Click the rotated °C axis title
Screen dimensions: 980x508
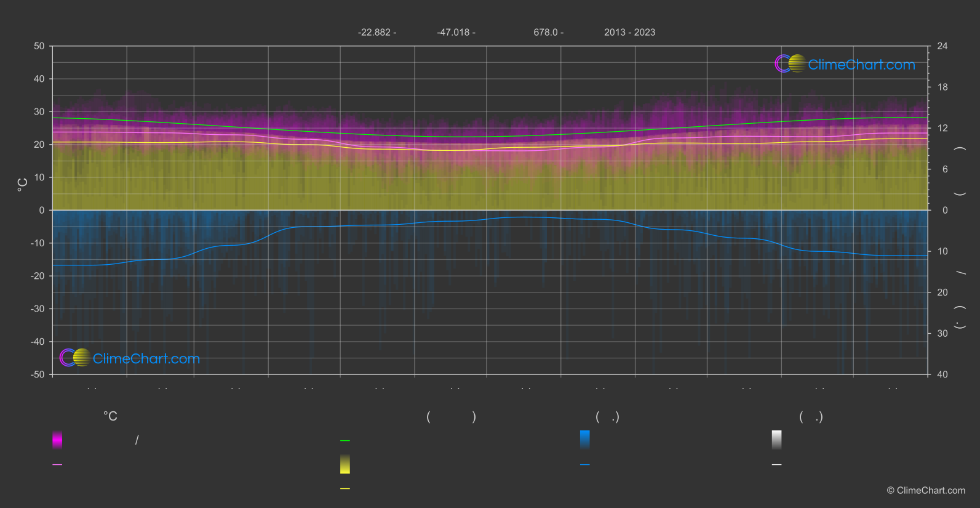[22, 185]
